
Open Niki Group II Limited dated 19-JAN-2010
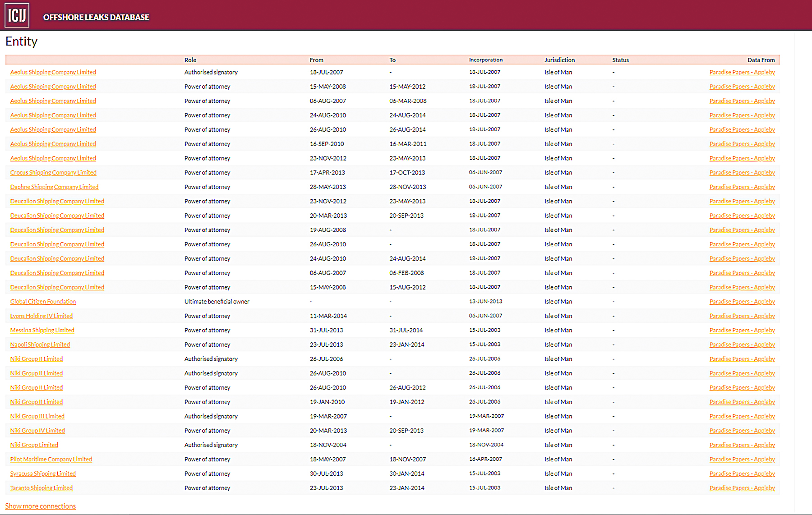pos(37,402)
